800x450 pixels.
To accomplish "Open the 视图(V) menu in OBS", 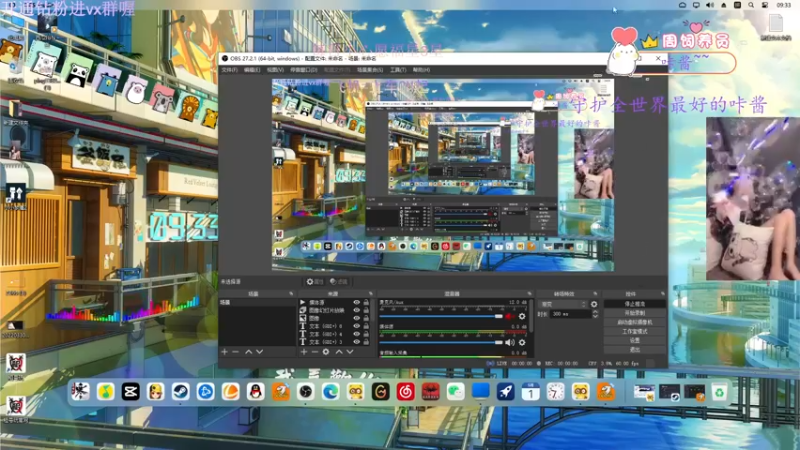I will tap(275, 70).
